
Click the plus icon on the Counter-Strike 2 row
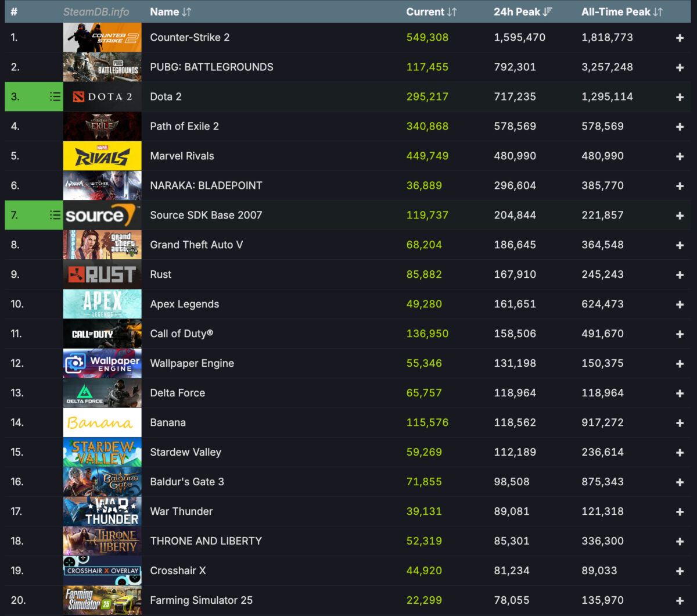coord(679,37)
